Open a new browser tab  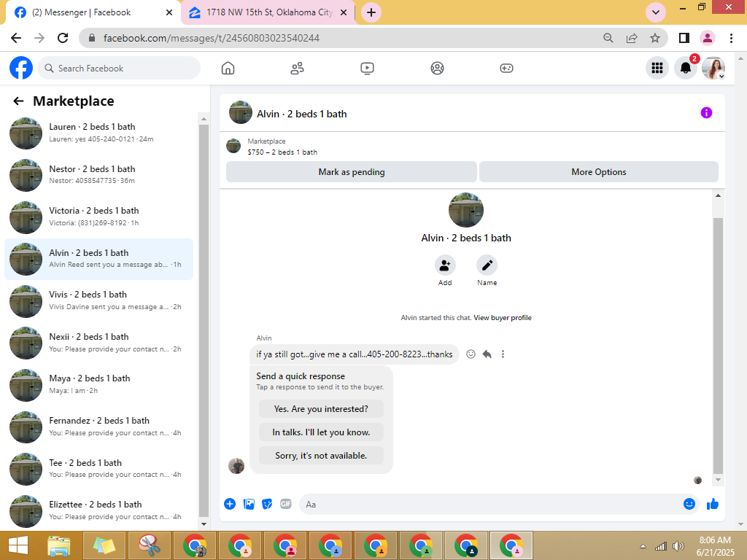pos(371,12)
